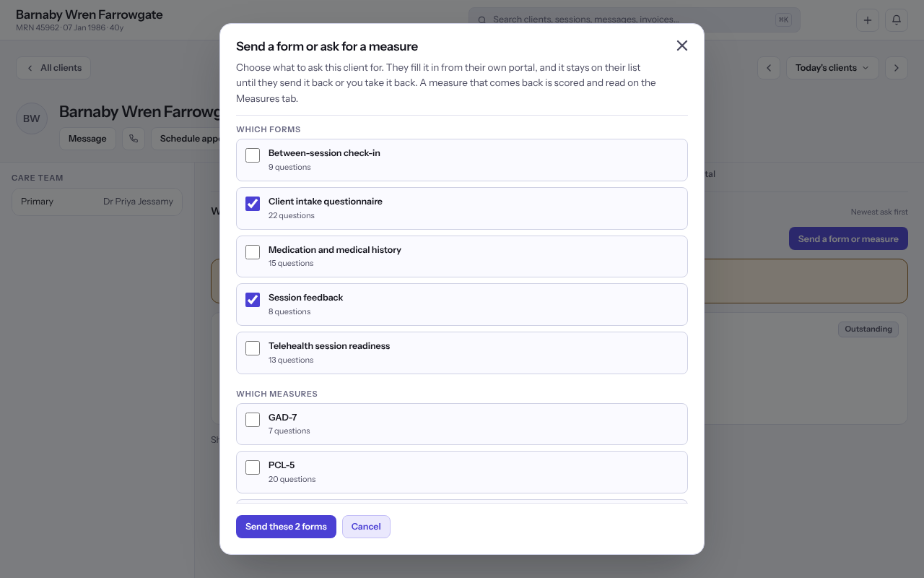924x578 pixels.
Task: Cancel the form dialog
Action: (366, 527)
